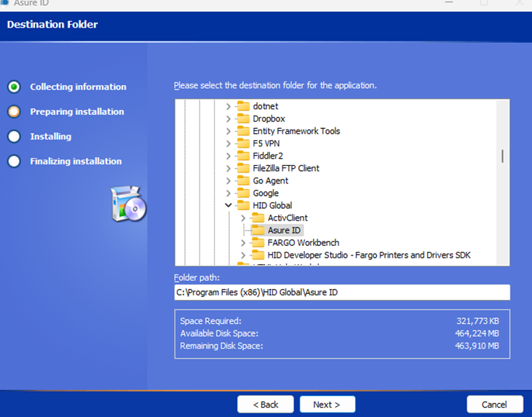This screenshot has height=417, width=532.
Task: Click the HID Global folder icon
Action: click(243, 205)
